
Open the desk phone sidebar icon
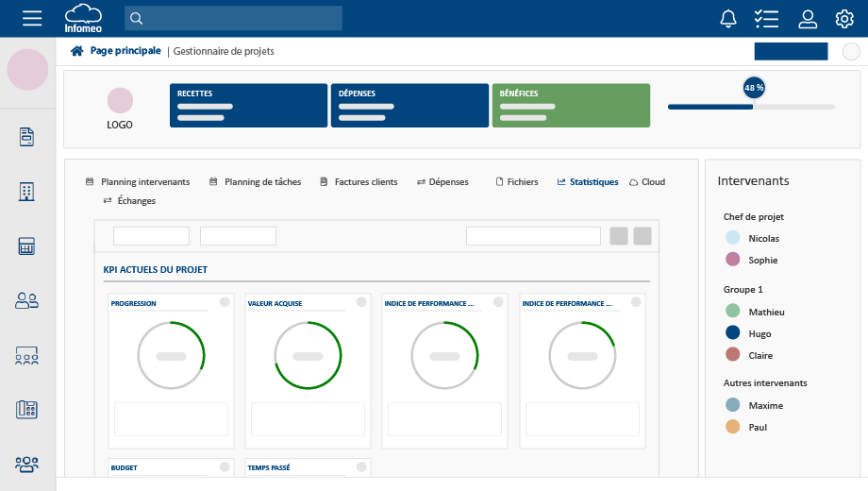point(26,410)
